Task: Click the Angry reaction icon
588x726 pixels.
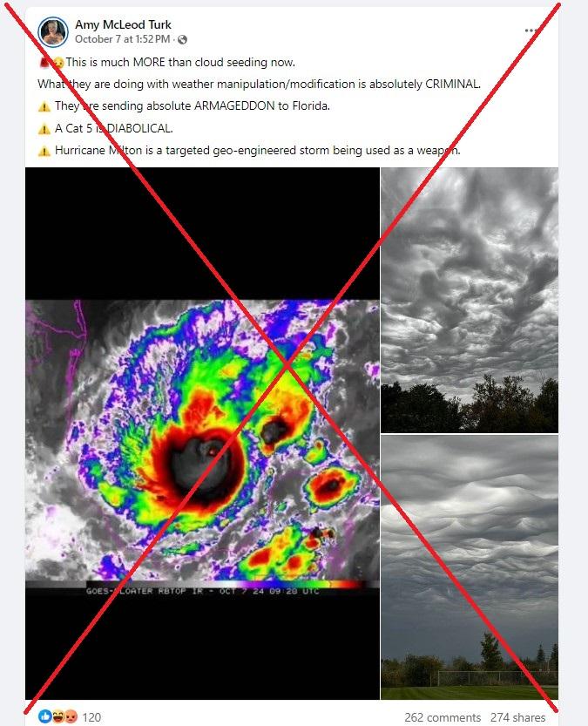Action: 71,716
